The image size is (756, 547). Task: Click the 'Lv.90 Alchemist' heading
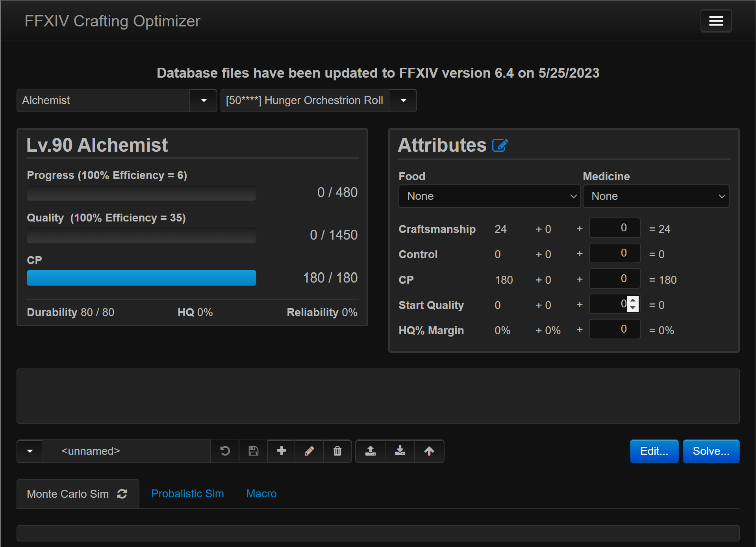(97, 145)
